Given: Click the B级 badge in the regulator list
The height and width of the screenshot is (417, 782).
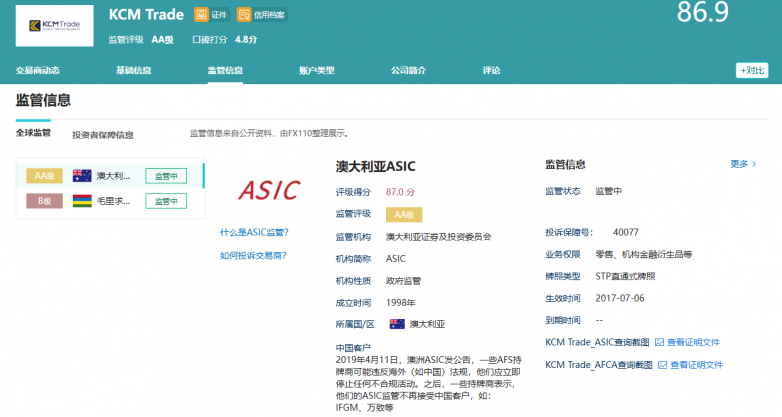Looking at the screenshot, I should 44,201.
